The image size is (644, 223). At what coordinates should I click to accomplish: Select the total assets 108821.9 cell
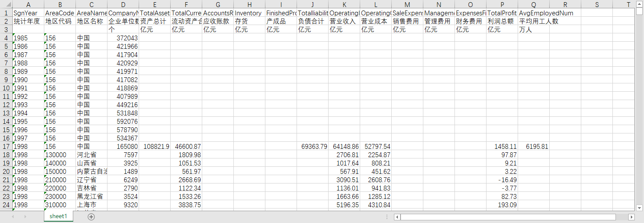155,146
